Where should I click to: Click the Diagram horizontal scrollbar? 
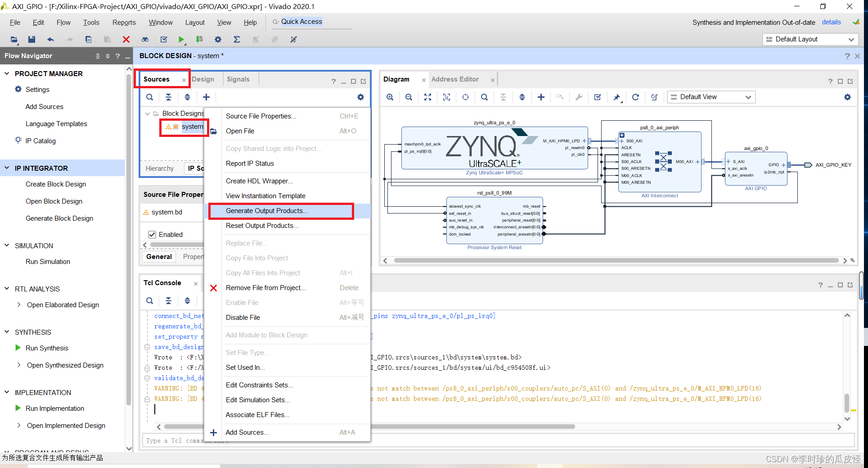click(616, 260)
